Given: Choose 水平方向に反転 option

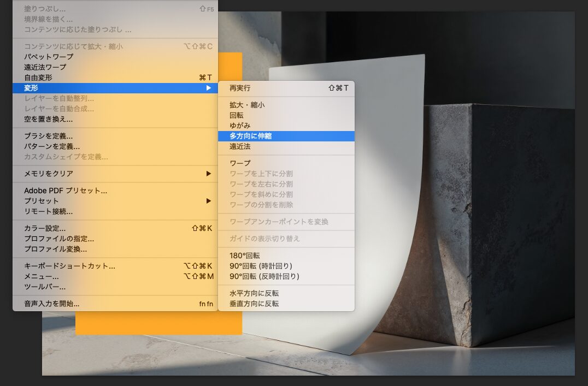Looking at the screenshot, I should point(286,293).
